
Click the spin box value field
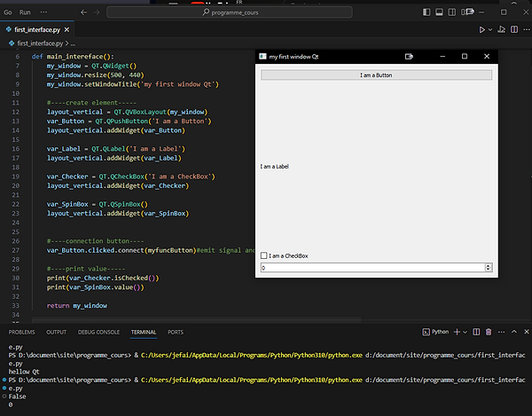click(372, 268)
